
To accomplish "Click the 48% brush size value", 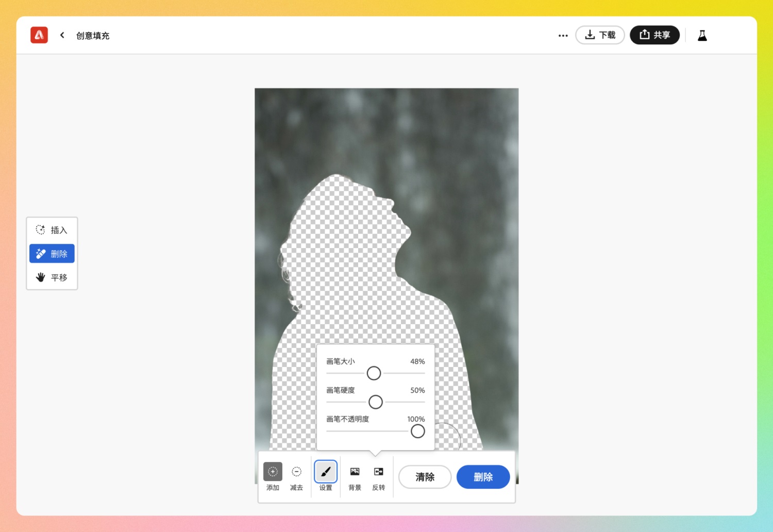I will [417, 361].
